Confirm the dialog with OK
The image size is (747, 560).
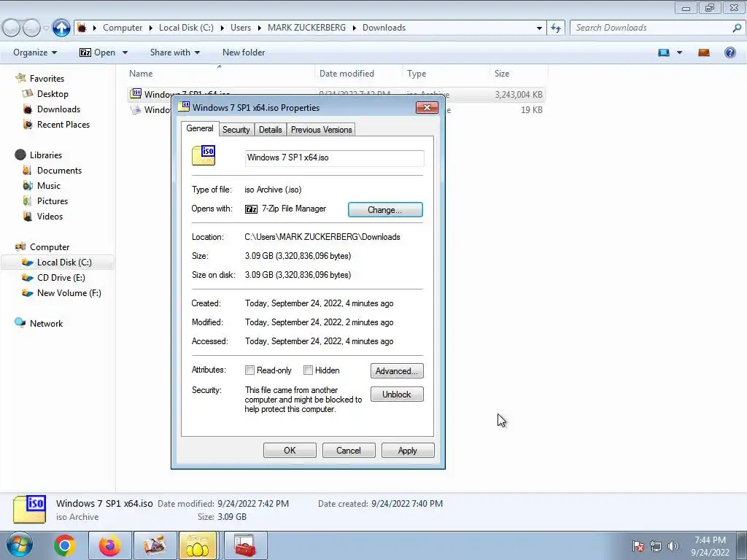(290, 451)
